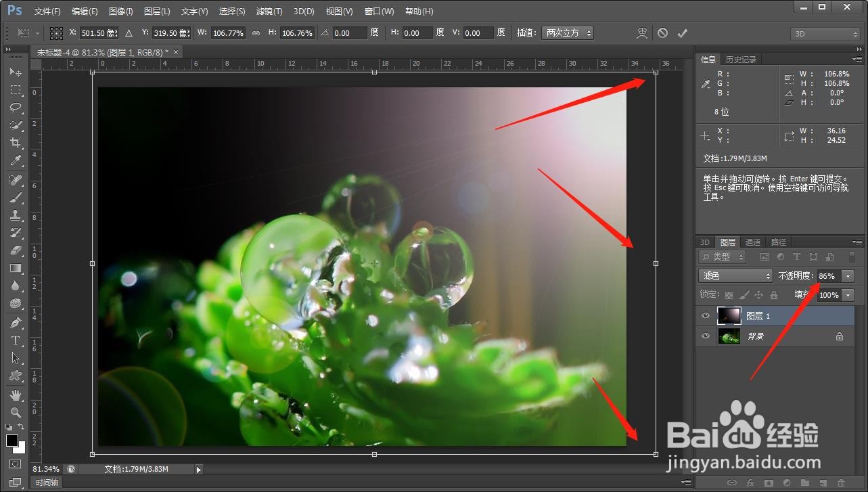Select the Blur tool
The width and height of the screenshot is (868, 492).
(x=16, y=286)
